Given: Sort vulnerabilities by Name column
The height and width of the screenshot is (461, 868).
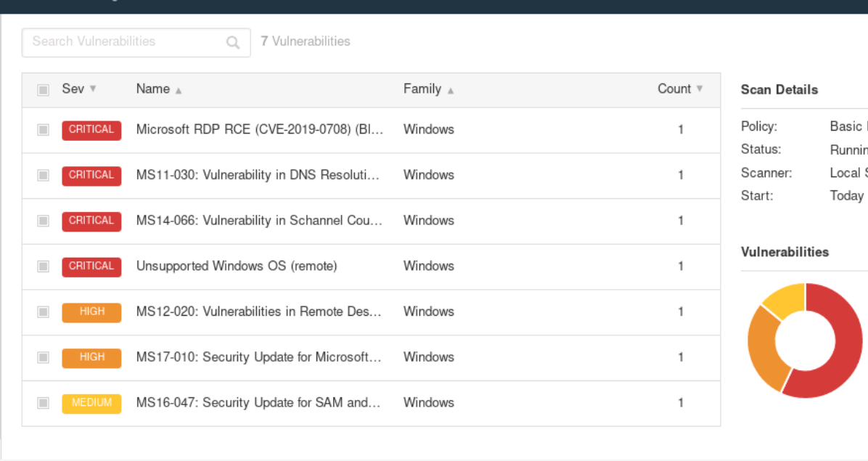Looking at the screenshot, I should [153, 89].
